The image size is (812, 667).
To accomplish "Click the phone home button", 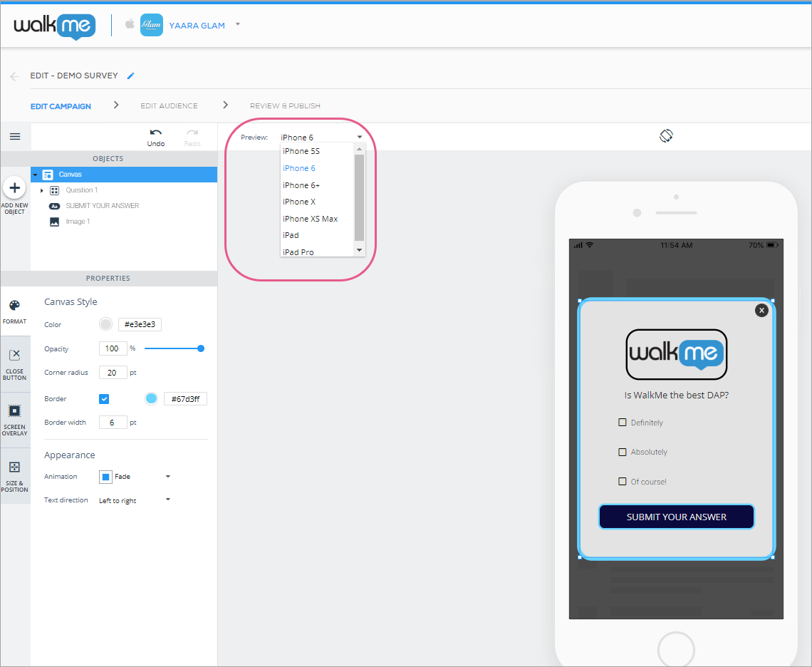I will tap(677, 649).
